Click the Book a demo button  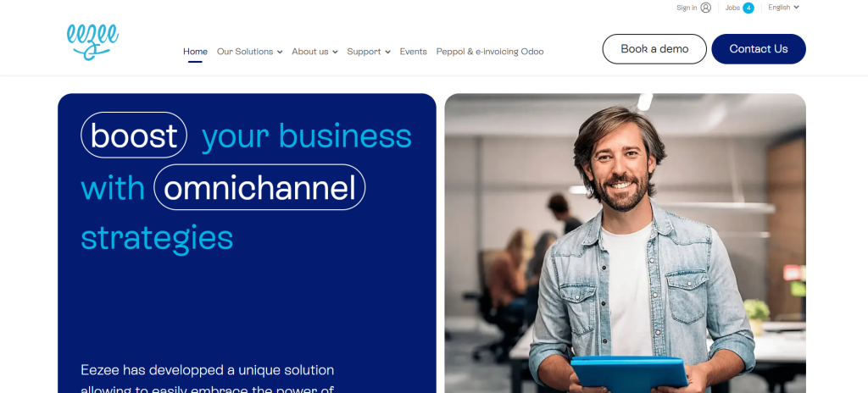[x=654, y=49]
